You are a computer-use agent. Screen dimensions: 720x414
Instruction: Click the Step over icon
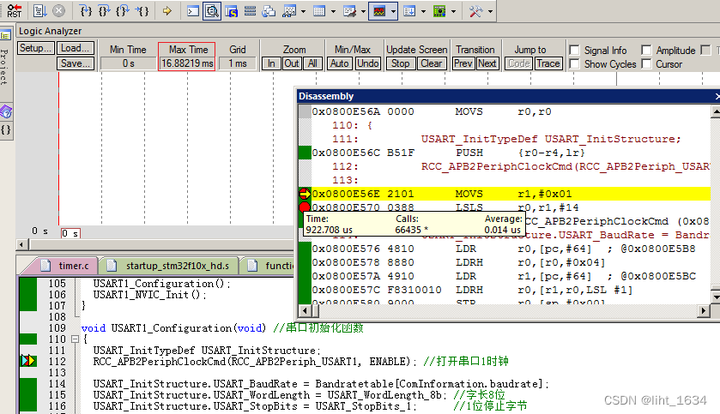[102, 10]
